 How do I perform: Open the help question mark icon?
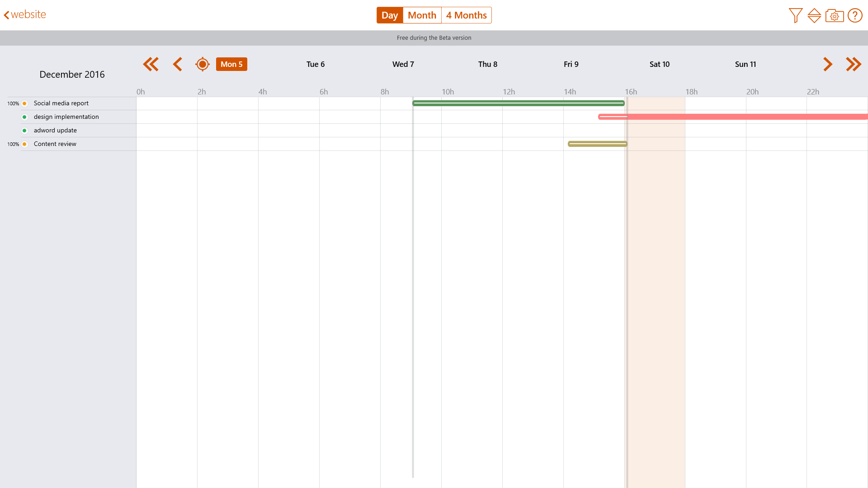[854, 15]
